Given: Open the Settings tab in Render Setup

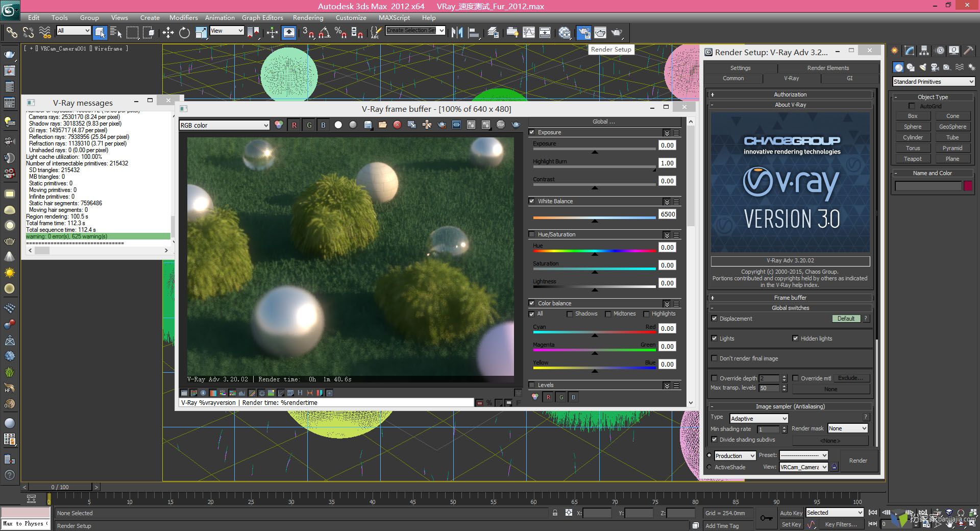Looking at the screenshot, I should pyautogui.click(x=740, y=68).
